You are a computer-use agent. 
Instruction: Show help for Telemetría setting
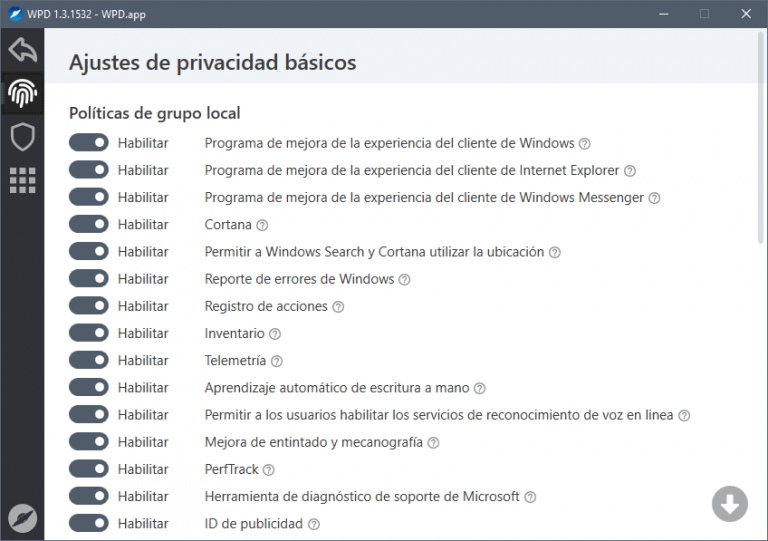tap(277, 361)
